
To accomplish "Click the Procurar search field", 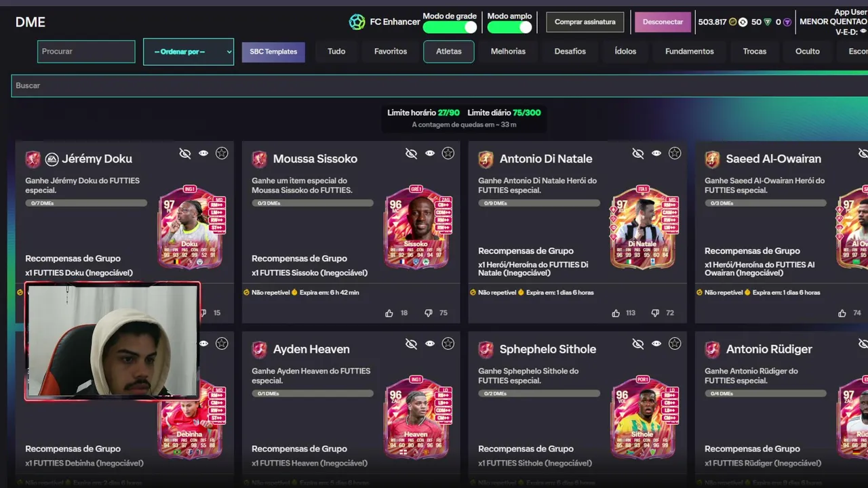I will [86, 52].
